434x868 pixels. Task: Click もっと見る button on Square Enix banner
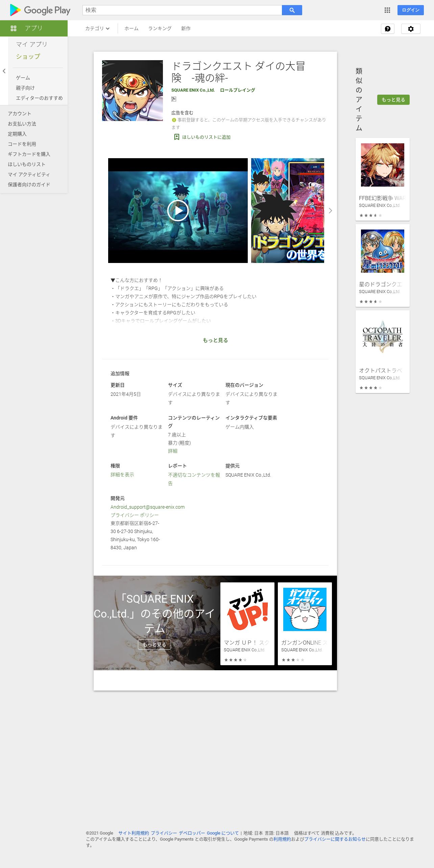[x=154, y=645]
